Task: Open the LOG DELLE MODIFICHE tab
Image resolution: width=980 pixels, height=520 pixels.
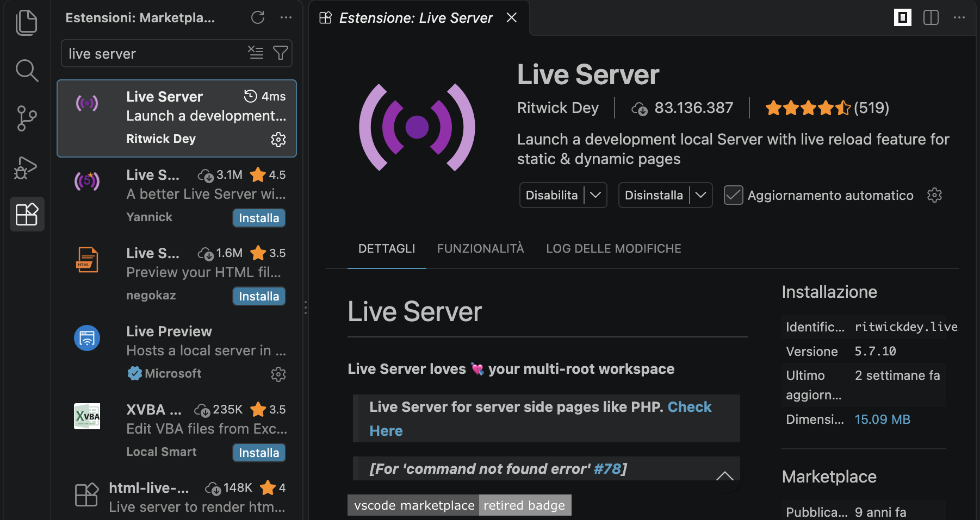Action: tap(613, 249)
